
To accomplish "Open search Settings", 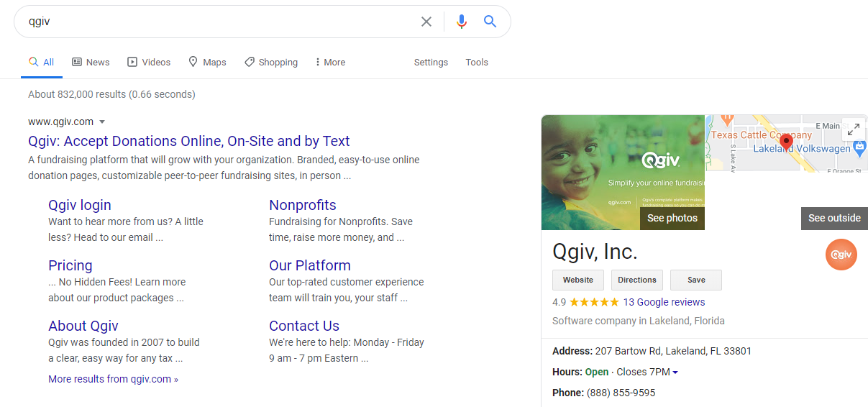I will (x=431, y=63).
